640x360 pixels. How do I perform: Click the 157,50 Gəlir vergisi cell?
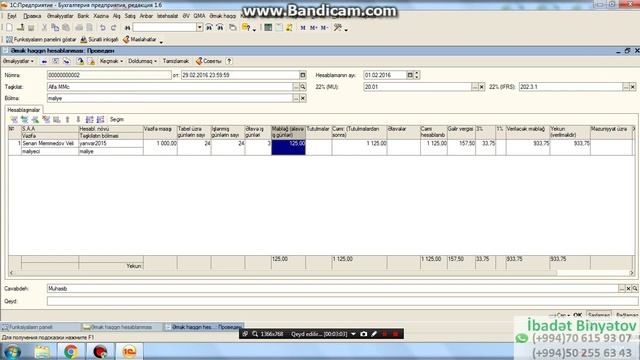point(461,147)
